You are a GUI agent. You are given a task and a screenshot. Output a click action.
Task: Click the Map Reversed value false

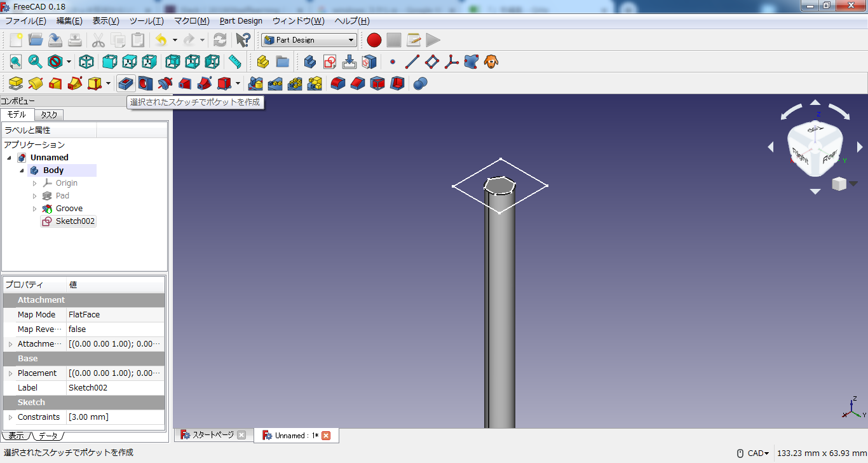[x=115, y=329]
